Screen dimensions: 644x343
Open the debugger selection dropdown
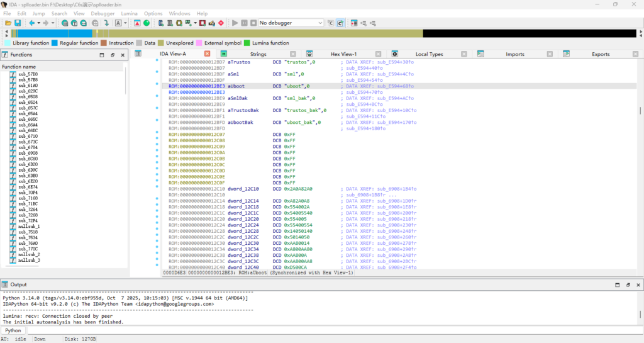pyautogui.click(x=291, y=23)
